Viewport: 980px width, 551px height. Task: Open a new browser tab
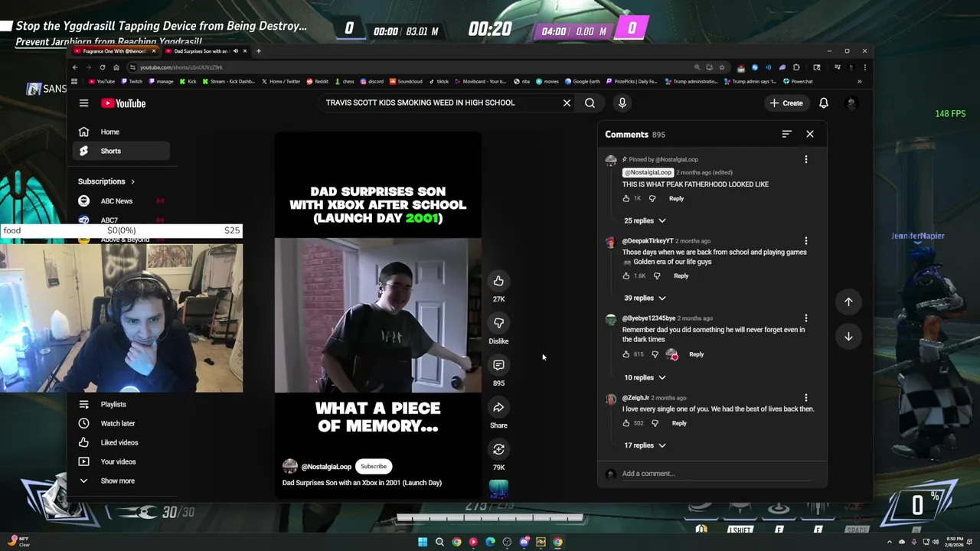coord(258,51)
